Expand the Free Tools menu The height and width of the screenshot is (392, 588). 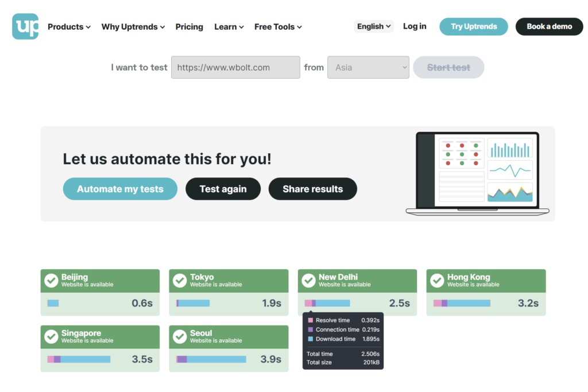278,26
